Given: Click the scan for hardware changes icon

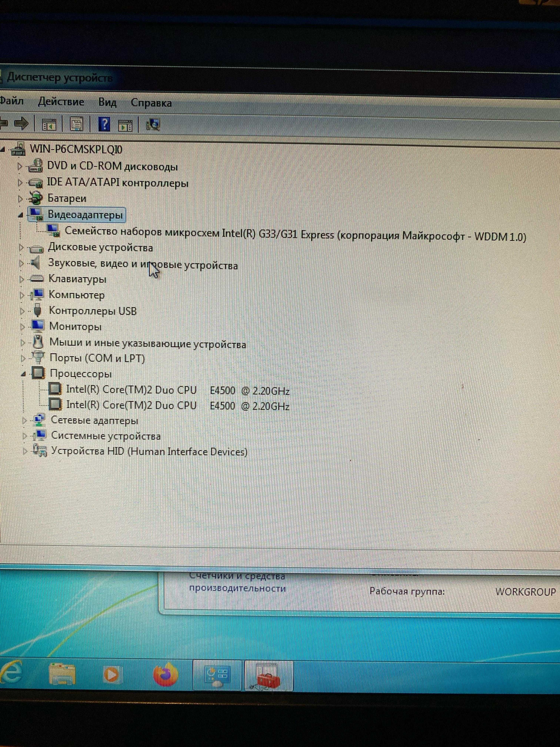Looking at the screenshot, I should 153,125.
